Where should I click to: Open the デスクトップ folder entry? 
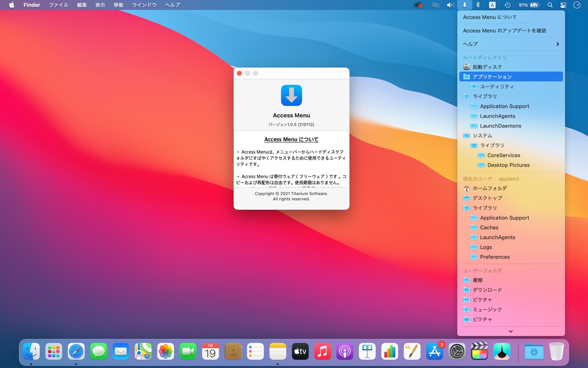(x=511, y=198)
